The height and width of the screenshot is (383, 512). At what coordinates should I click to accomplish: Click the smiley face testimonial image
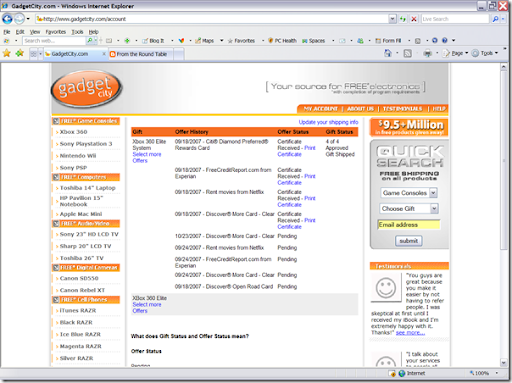[386, 287]
